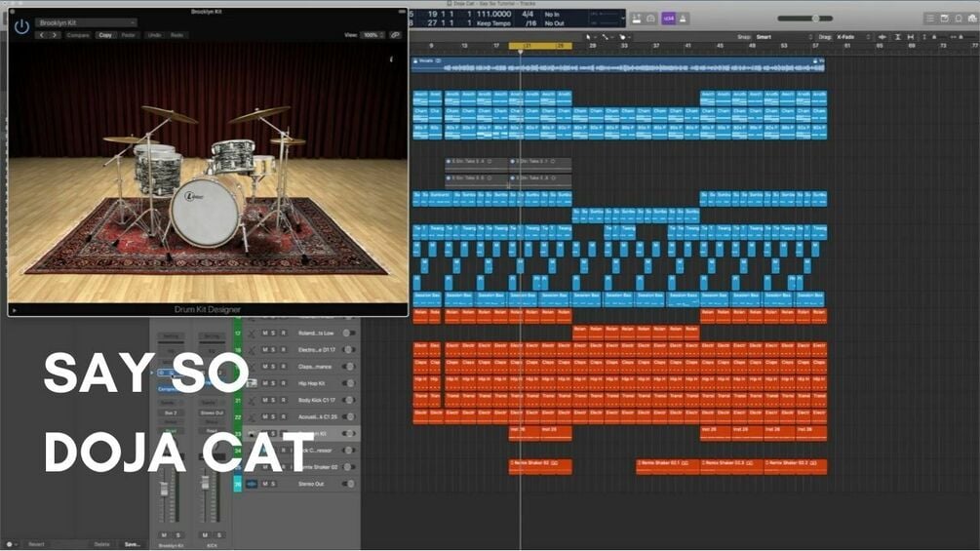Click the Save... button in library

(132, 544)
